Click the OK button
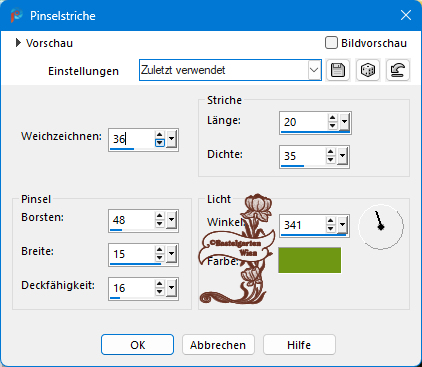Viewport: 422px width, 367px height. (x=137, y=345)
